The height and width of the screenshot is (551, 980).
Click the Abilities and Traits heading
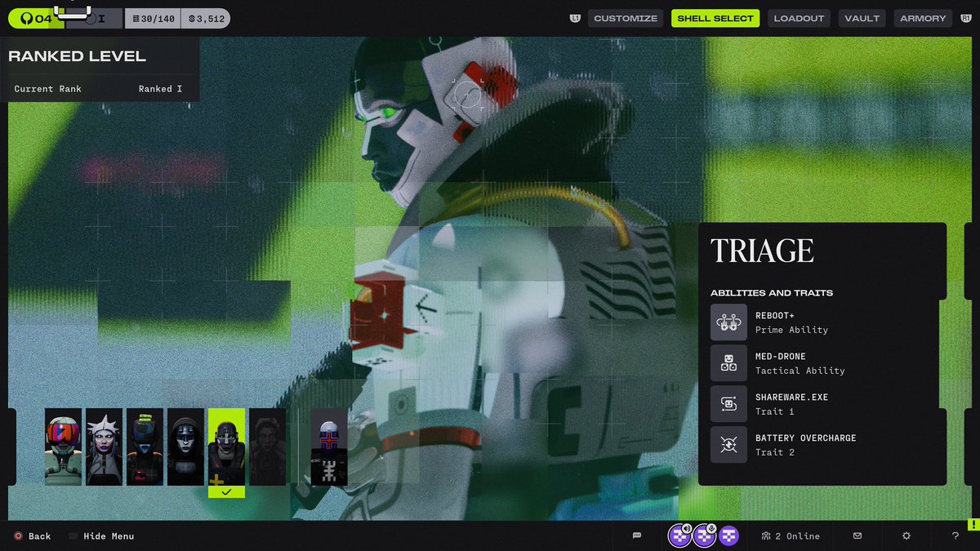pyautogui.click(x=772, y=293)
